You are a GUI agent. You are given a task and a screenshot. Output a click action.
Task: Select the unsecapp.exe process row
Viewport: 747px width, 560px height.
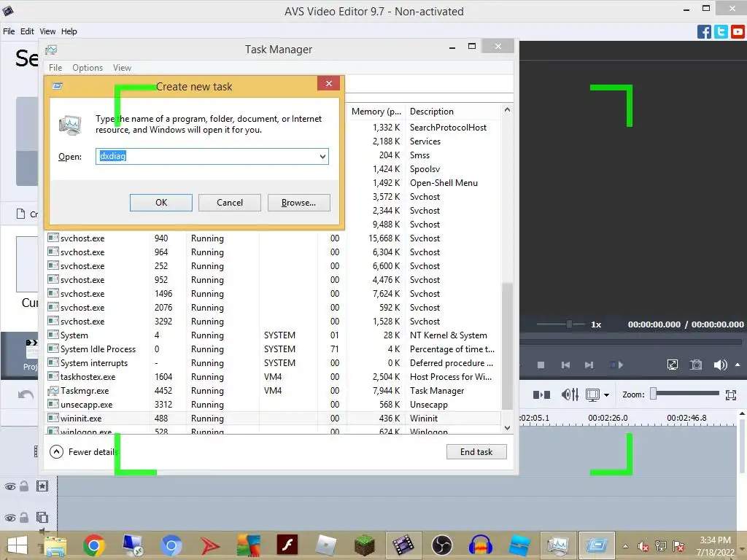coord(274,404)
